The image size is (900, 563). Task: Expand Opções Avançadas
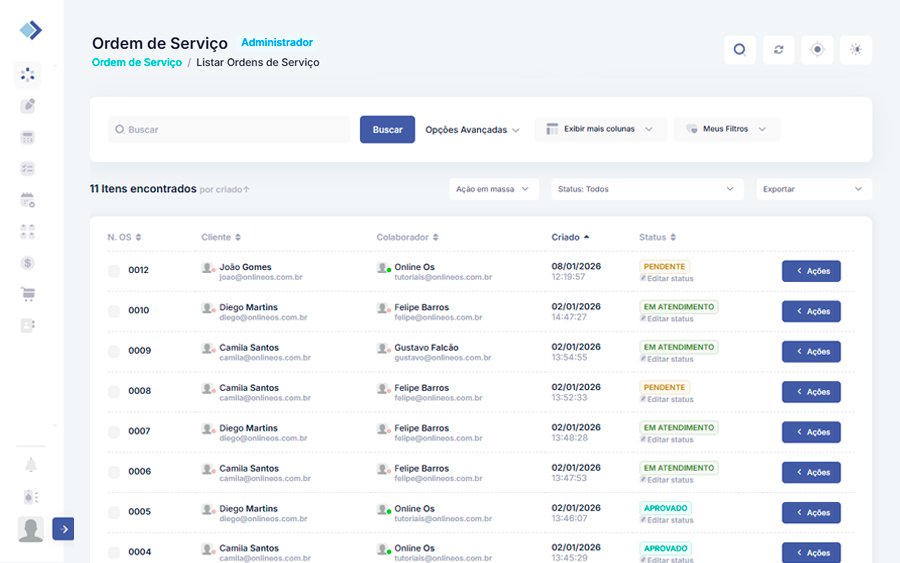tap(472, 130)
